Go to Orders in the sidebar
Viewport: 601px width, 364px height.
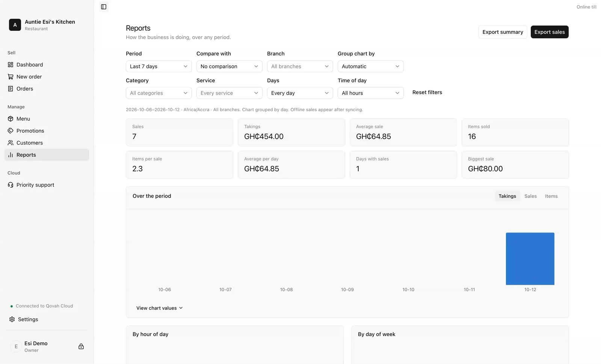tap(47, 89)
